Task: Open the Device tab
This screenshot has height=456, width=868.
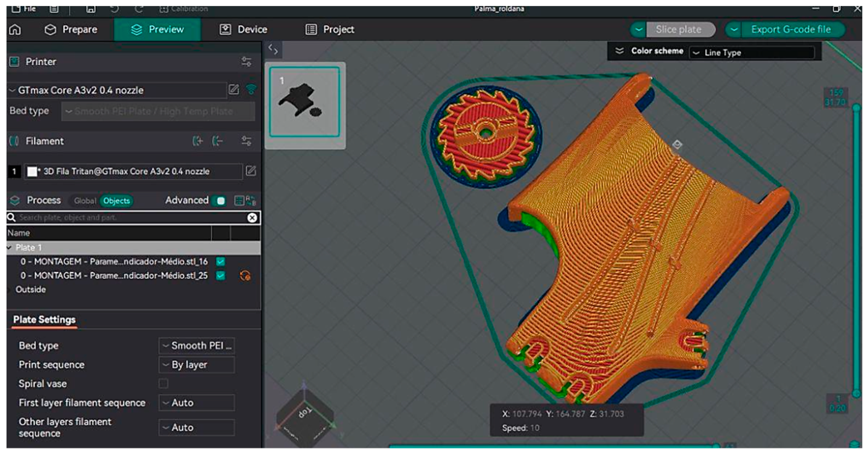Action: (x=244, y=30)
